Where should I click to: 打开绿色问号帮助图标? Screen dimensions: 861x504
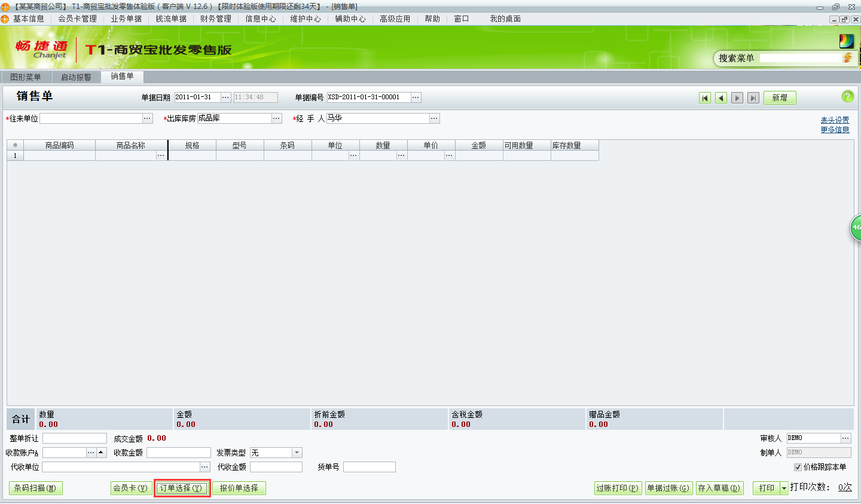pyautogui.click(x=848, y=97)
